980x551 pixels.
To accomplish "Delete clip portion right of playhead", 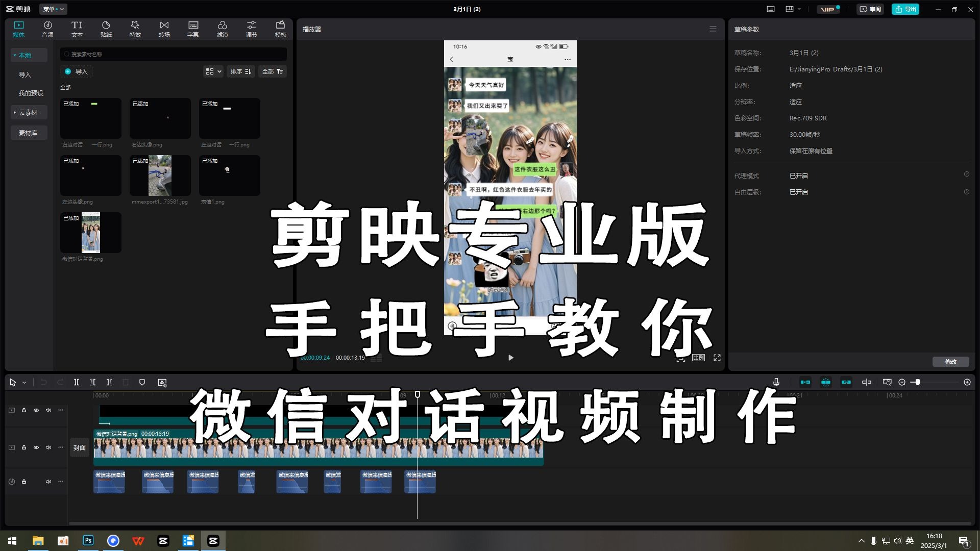I will [109, 382].
